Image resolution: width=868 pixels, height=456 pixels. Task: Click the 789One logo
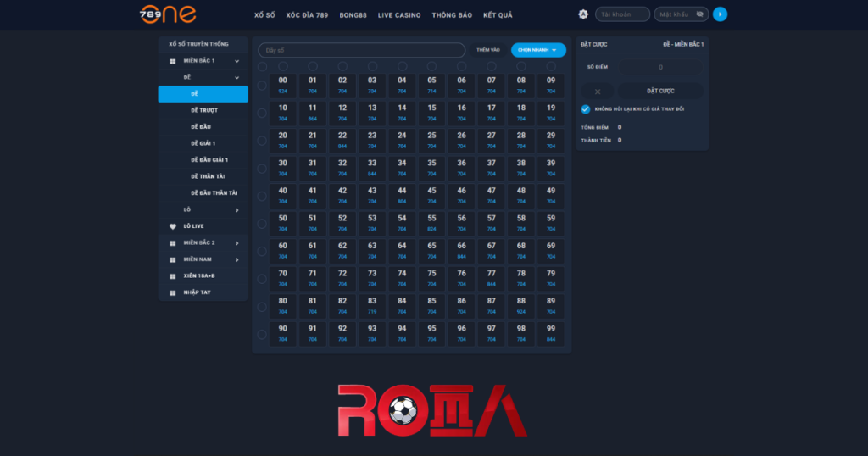tap(168, 14)
